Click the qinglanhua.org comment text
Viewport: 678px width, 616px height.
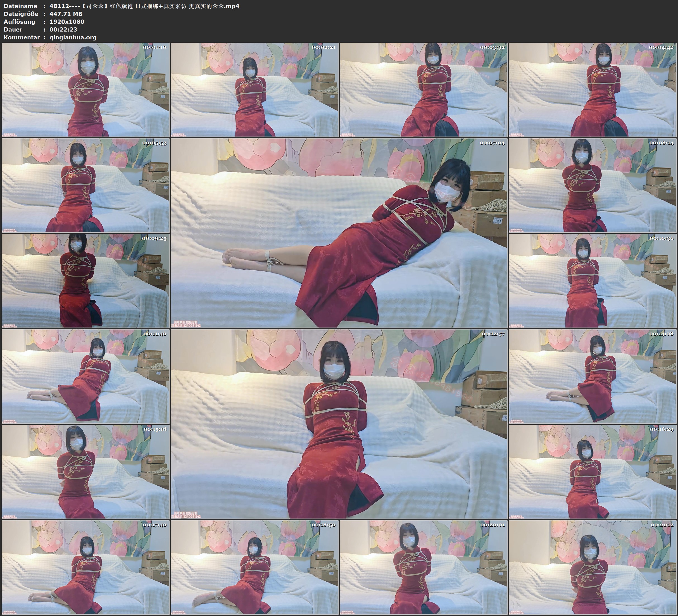pos(73,37)
